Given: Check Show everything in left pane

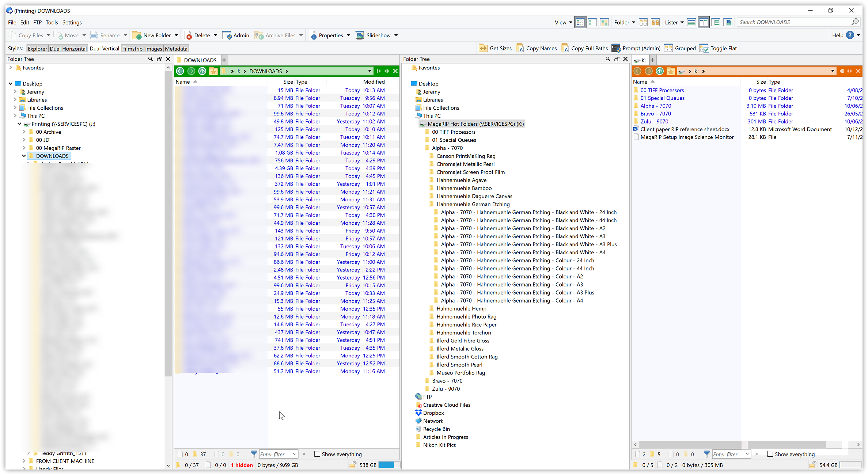Looking at the screenshot, I should [317, 454].
